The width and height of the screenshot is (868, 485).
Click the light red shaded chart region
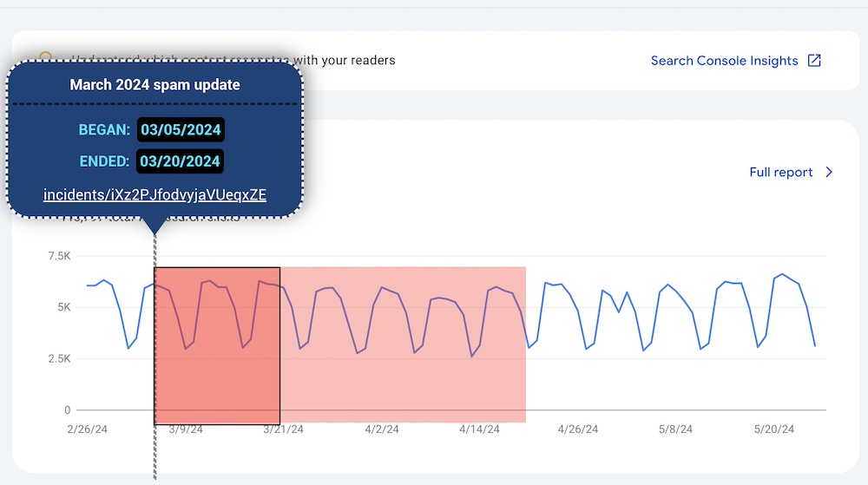(x=404, y=390)
